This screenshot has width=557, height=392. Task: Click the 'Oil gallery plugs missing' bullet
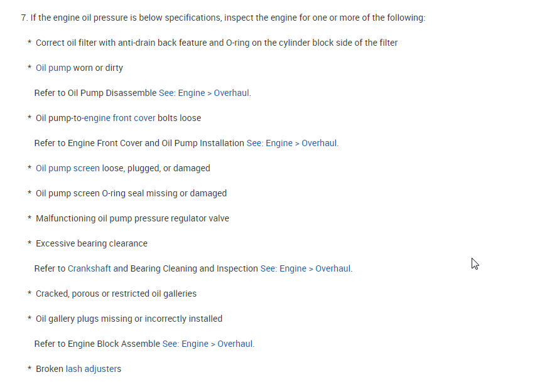[x=129, y=319]
